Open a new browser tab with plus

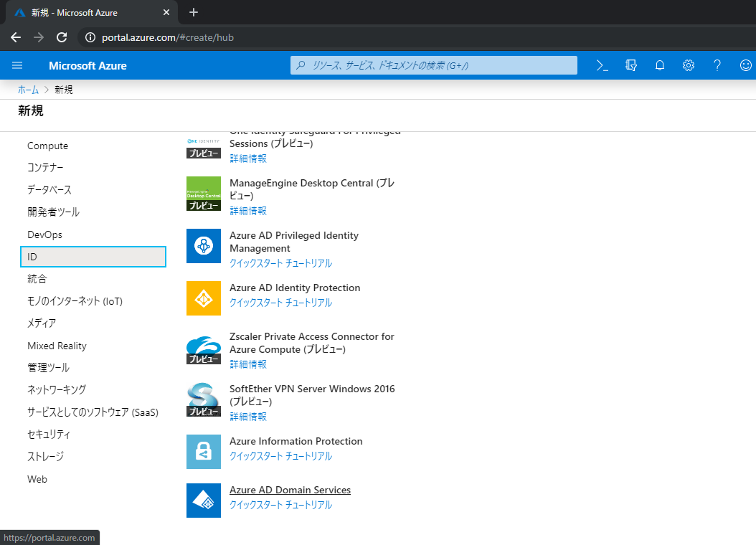(194, 12)
